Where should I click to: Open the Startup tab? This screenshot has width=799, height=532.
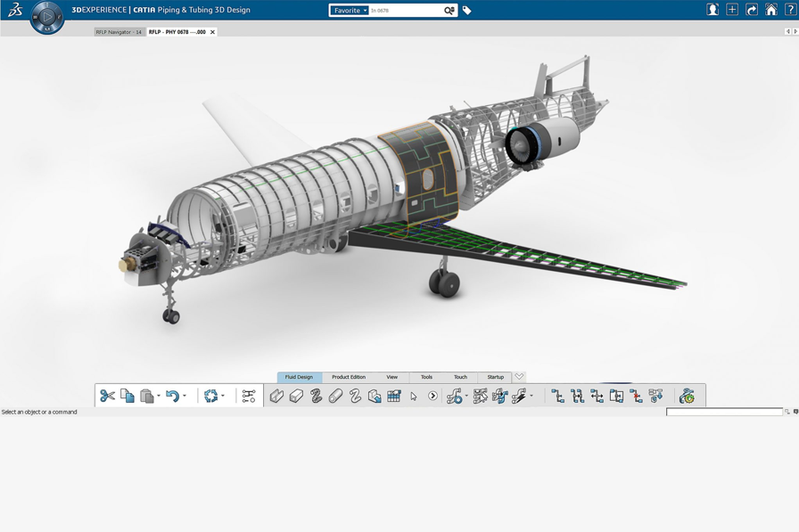pos(495,377)
